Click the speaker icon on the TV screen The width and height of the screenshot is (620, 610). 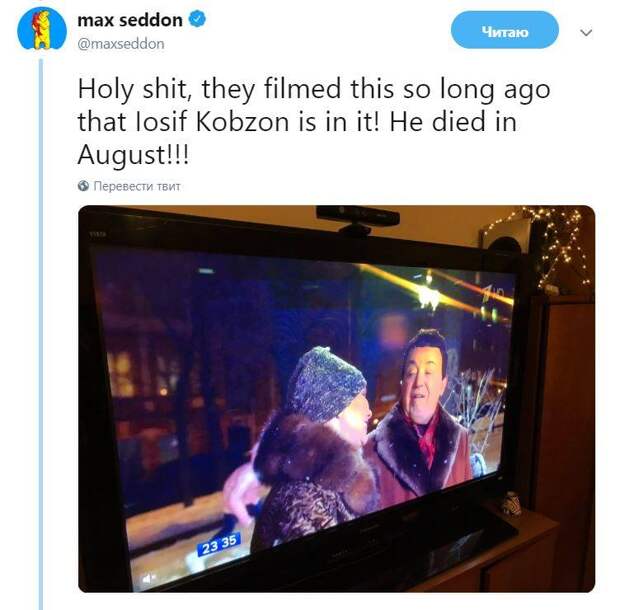tap(149, 579)
